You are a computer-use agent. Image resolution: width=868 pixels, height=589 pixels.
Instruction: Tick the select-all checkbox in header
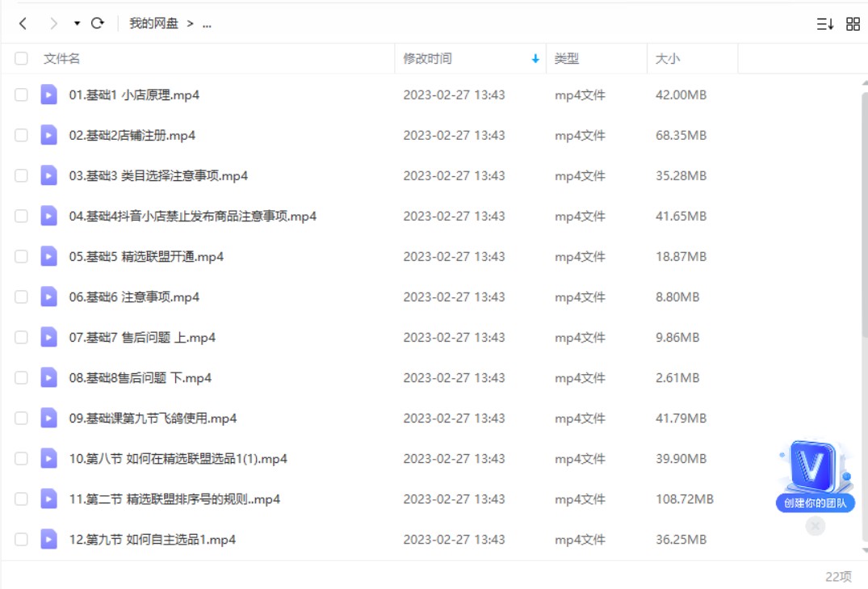click(x=21, y=58)
